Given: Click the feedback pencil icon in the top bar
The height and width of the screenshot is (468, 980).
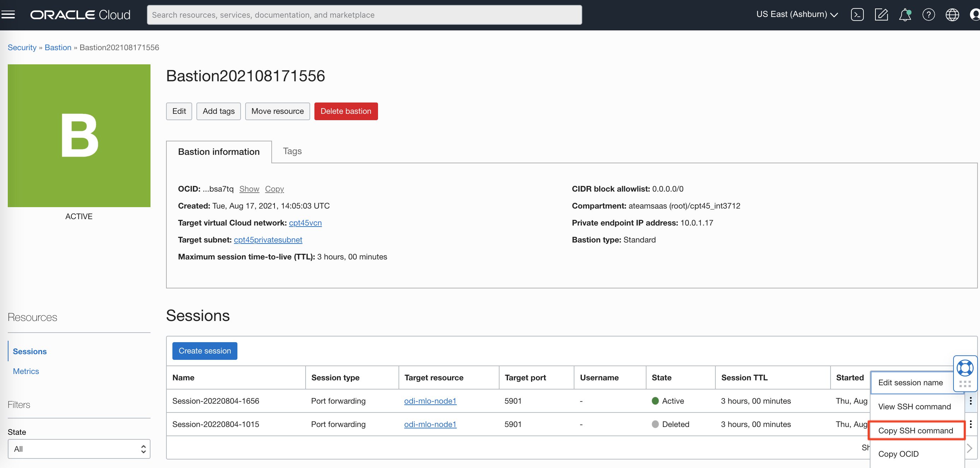Looking at the screenshot, I should pos(881,14).
